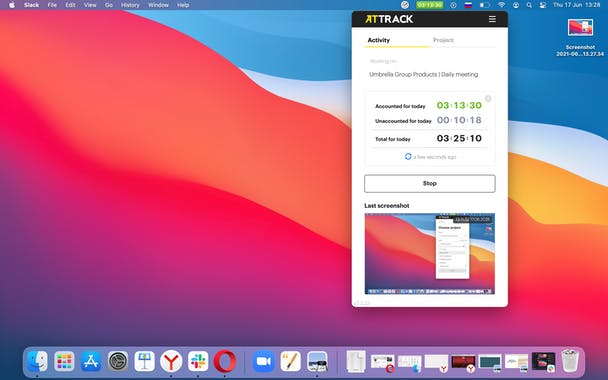The height and width of the screenshot is (380, 608).
Task: Switch to Slack in the dock
Action: (x=198, y=361)
